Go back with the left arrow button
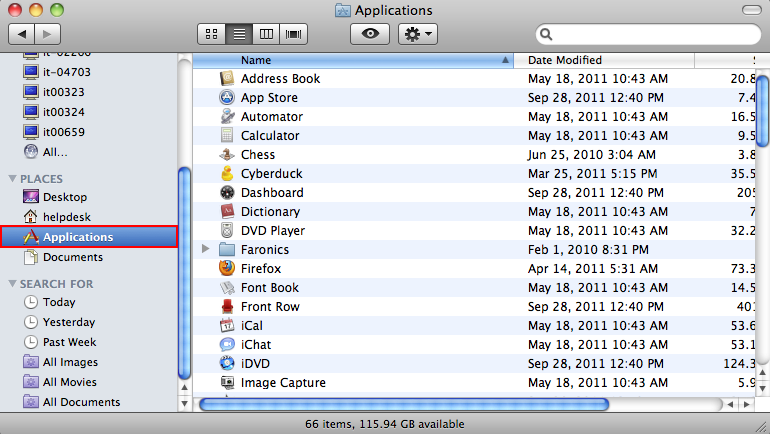Viewport: 770px width, 434px height. point(22,34)
